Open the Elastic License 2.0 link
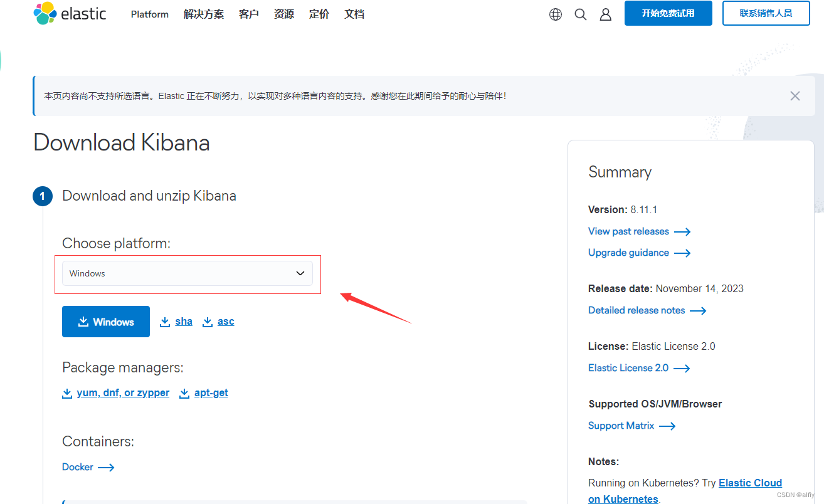This screenshot has width=824, height=504. tap(628, 368)
